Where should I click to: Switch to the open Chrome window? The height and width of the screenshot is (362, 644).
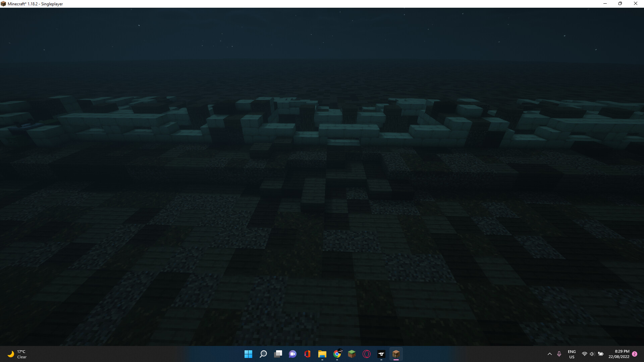[x=337, y=354]
